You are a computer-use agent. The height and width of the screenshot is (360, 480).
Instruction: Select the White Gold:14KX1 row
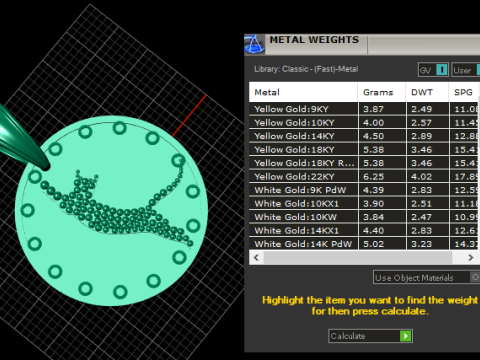(364, 231)
